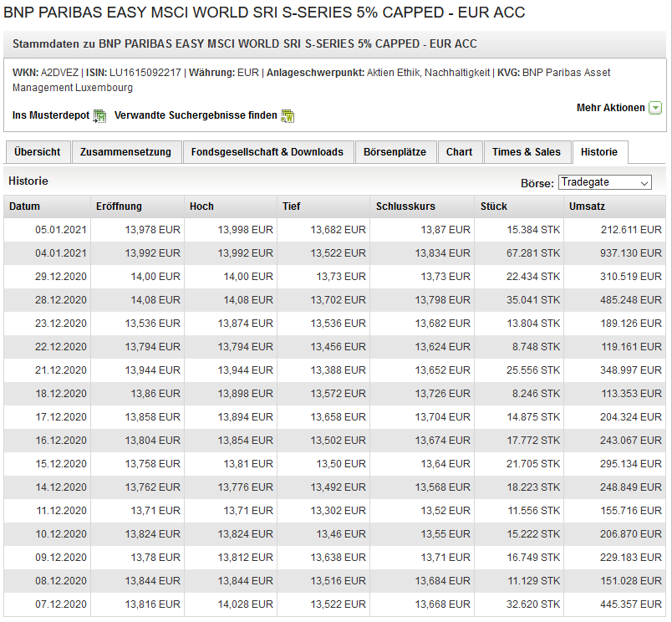
Task: Open the Chart tab
Action: (460, 152)
